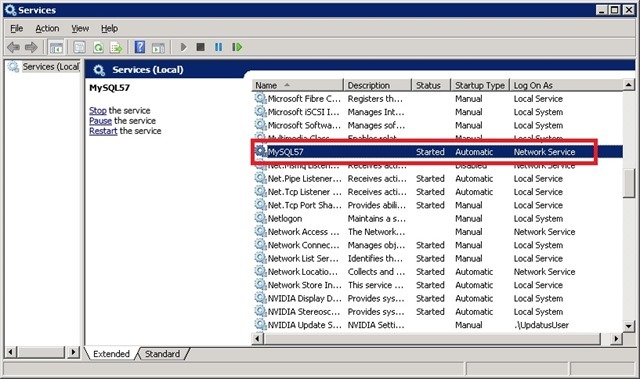
Task: Switch to the Standard tab
Action: 162,354
